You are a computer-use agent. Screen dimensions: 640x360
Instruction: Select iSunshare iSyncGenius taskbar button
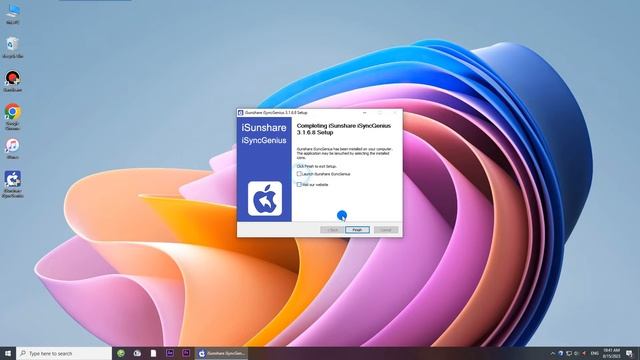point(221,353)
